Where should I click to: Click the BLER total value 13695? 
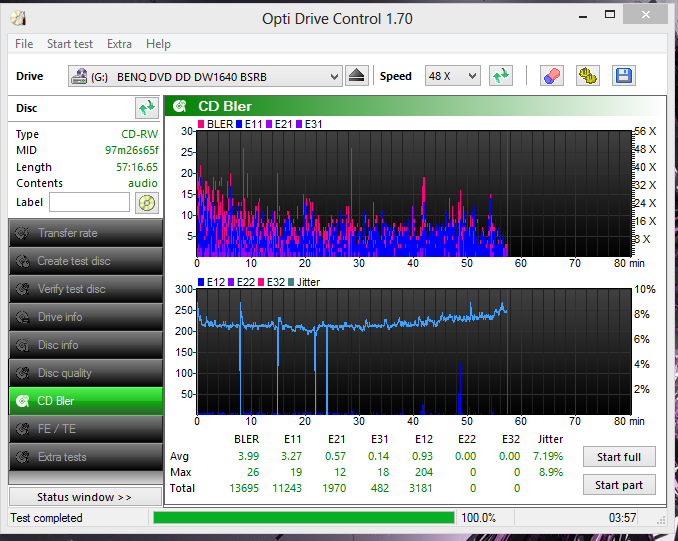[x=244, y=488]
